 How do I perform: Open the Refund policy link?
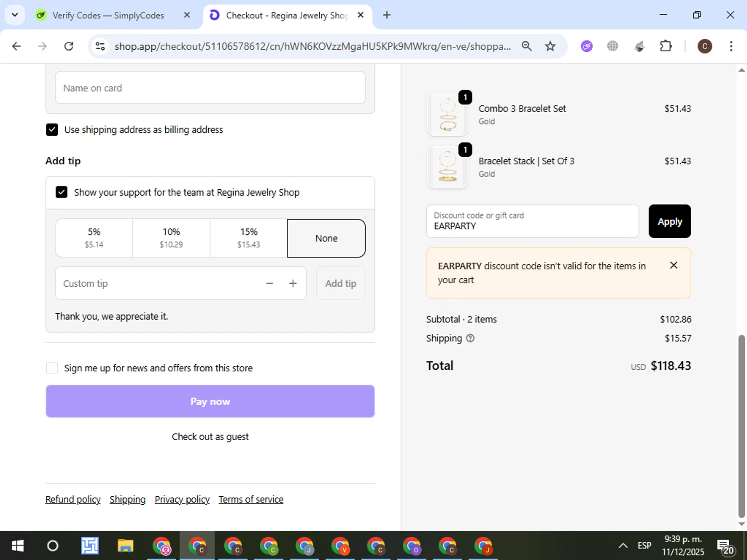point(73,499)
